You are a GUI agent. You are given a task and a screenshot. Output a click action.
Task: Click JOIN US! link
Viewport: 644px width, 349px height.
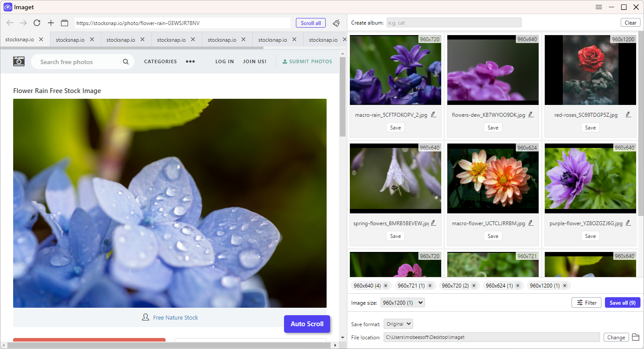255,61
